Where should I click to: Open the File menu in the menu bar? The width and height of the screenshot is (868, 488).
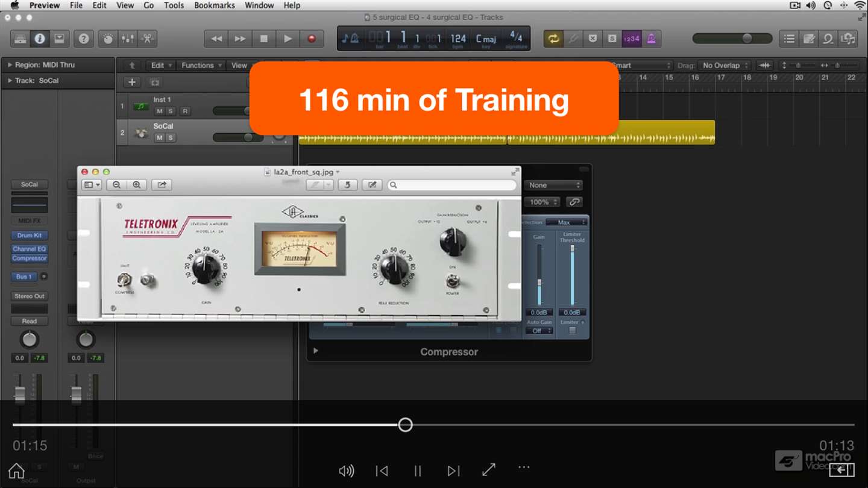coord(76,5)
